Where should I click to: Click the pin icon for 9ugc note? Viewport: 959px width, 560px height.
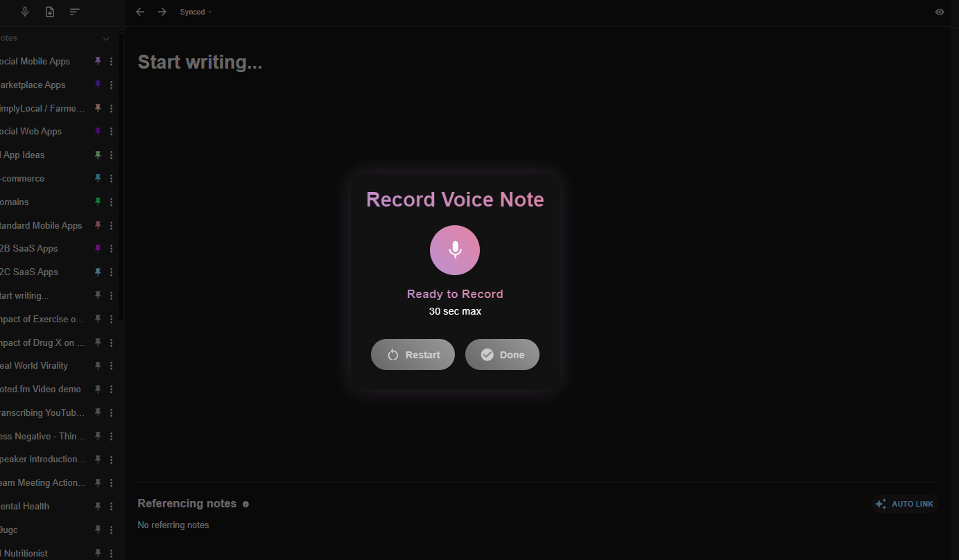coord(98,530)
